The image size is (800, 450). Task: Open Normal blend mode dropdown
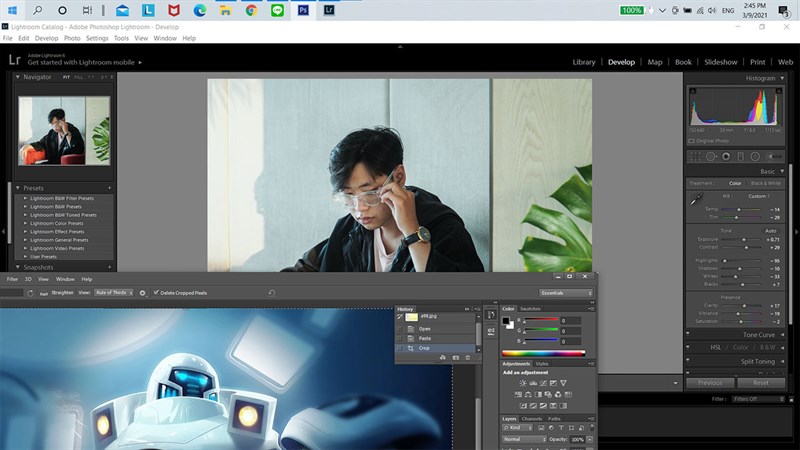pos(524,439)
